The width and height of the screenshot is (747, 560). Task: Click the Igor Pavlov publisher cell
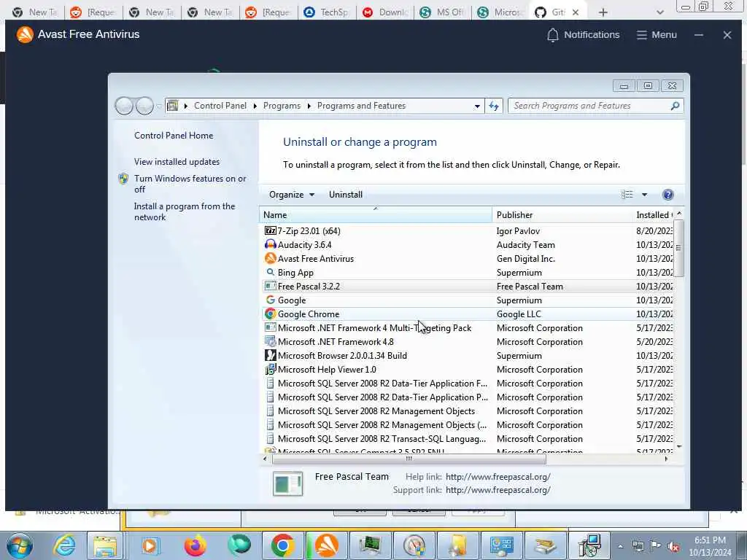[518, 231]
